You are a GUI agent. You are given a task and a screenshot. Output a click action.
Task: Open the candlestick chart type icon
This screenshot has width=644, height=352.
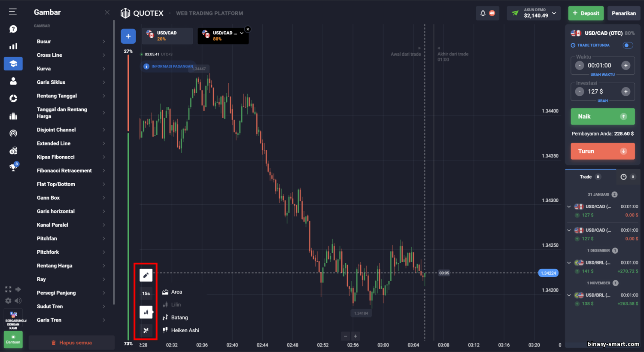[x=146, y=312]
